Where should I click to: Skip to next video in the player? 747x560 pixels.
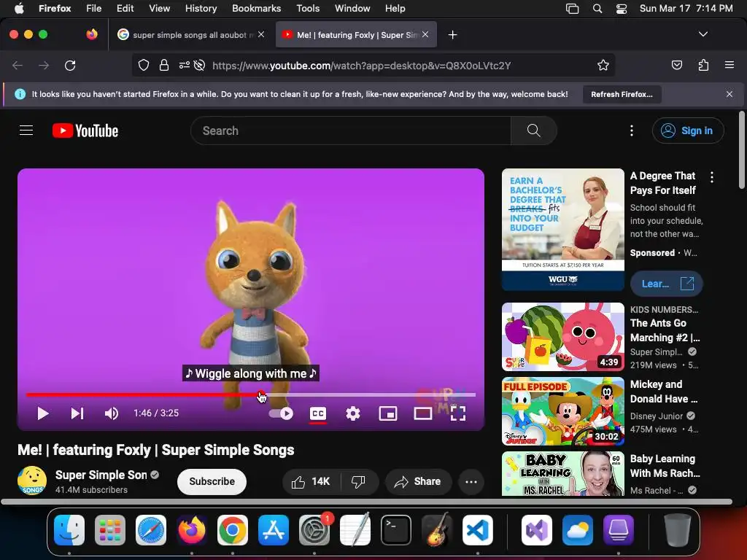click(77, 413)
